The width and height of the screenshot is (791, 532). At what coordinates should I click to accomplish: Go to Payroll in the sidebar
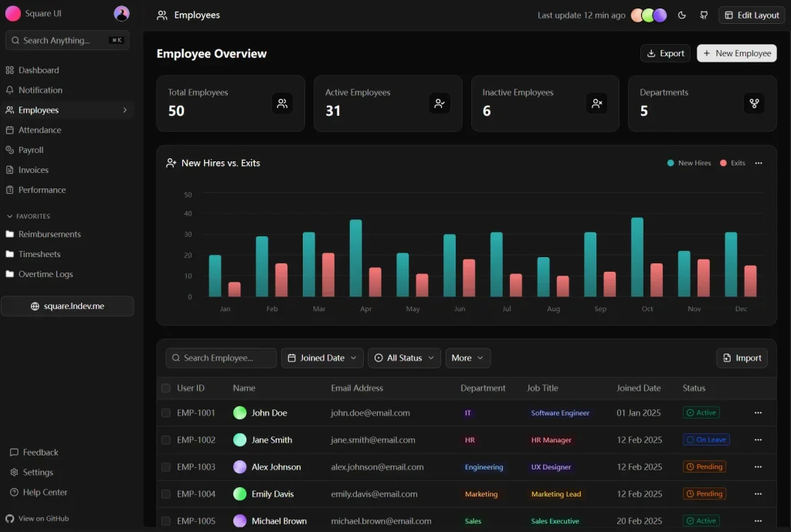tap(31, 150)
